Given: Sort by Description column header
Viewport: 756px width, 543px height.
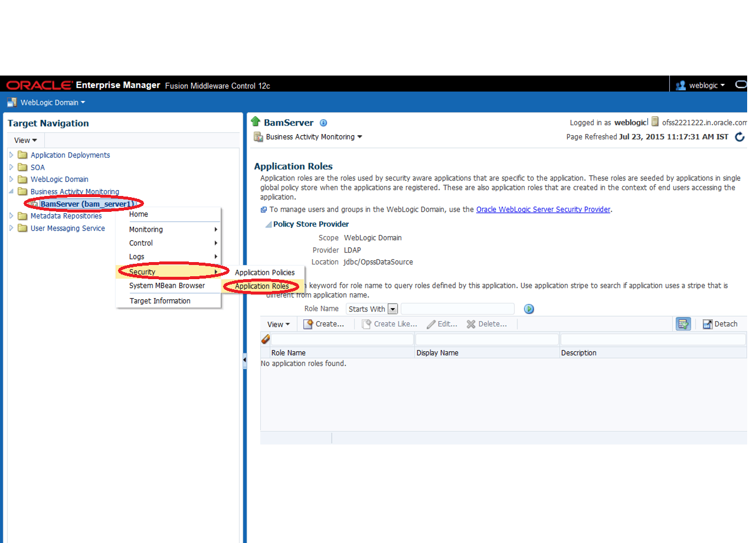Looking at the screenshot, I should click(x=653, y=353).
